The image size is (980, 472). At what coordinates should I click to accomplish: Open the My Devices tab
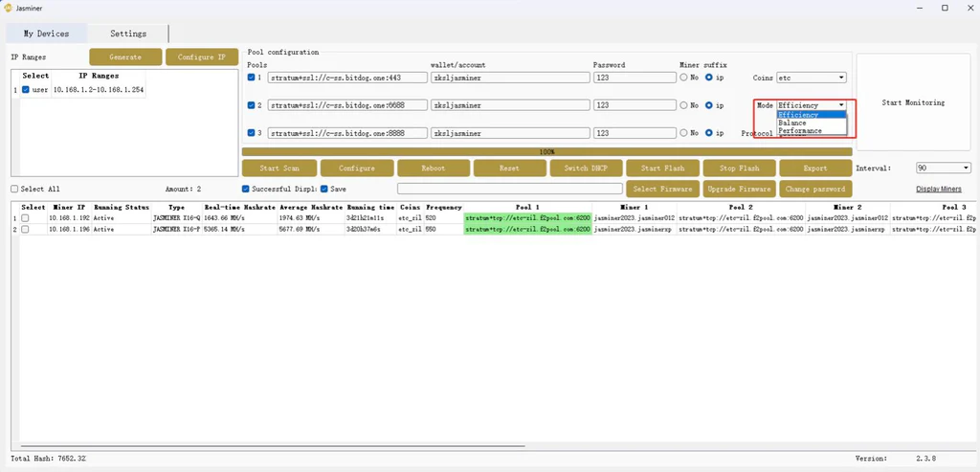point(46,34)
